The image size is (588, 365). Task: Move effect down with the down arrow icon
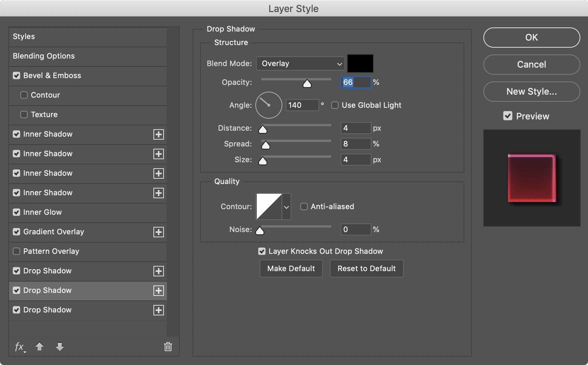pyautogui.click(x=60, y=346)
